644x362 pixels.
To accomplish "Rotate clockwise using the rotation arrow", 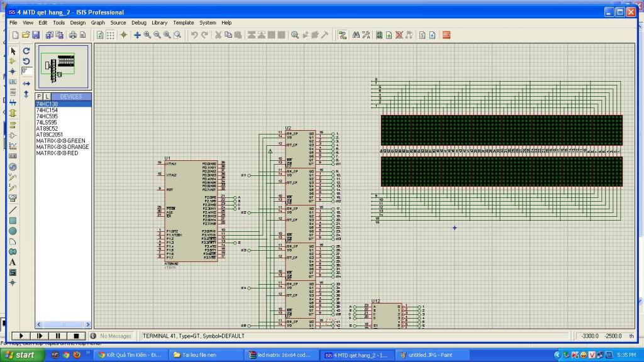I will [x=26, y=51].
